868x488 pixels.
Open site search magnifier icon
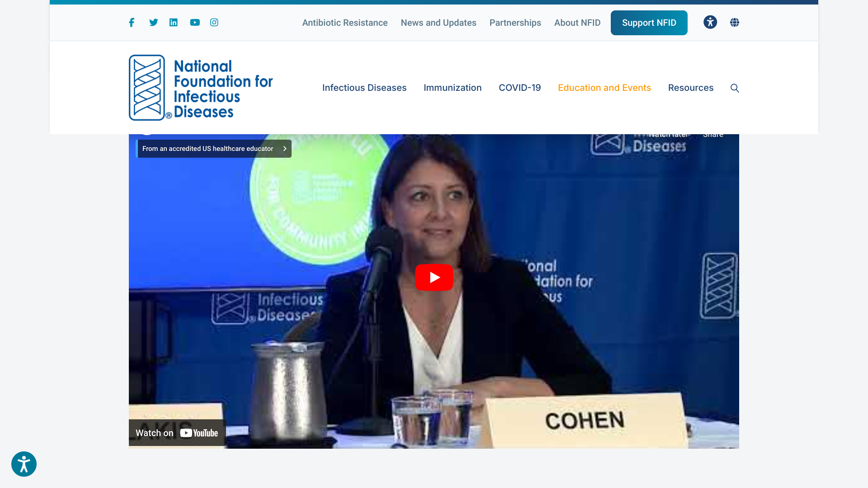735,88
